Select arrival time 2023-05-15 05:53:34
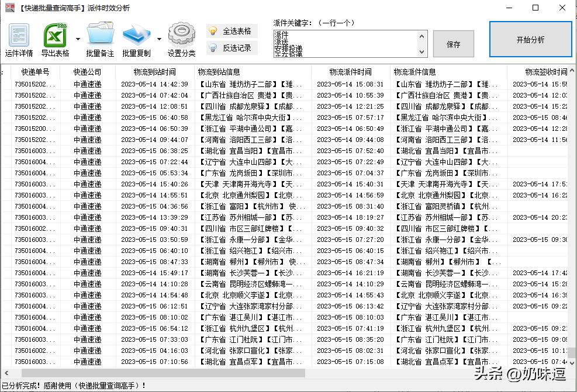 154,173
